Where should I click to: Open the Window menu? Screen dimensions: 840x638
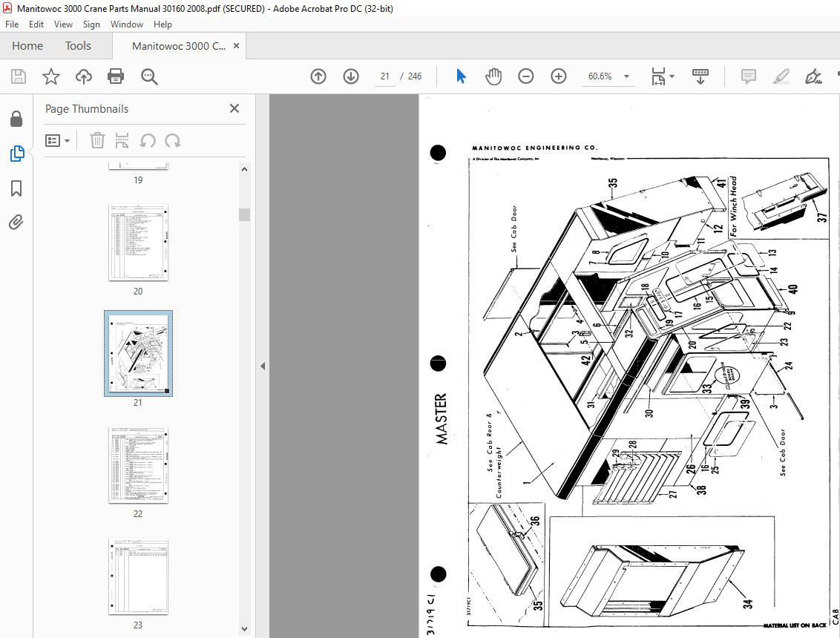[x=126, y=24]
